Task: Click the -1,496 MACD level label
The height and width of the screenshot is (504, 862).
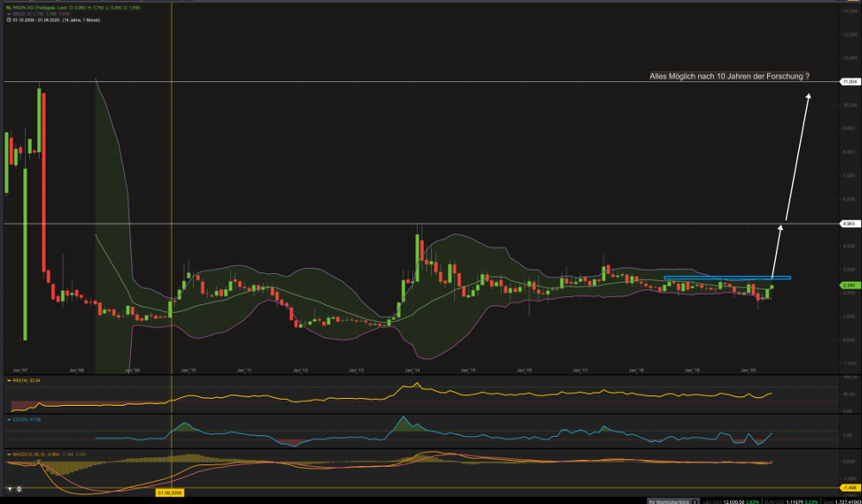Action: 849,488
